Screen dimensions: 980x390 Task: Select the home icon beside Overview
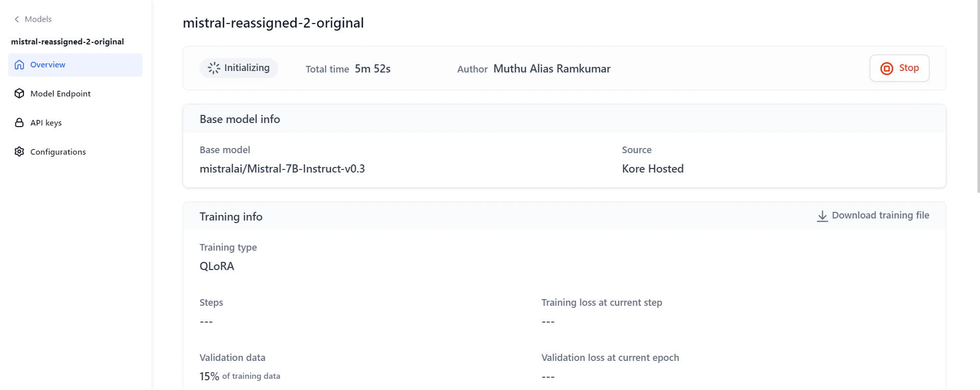19,64
